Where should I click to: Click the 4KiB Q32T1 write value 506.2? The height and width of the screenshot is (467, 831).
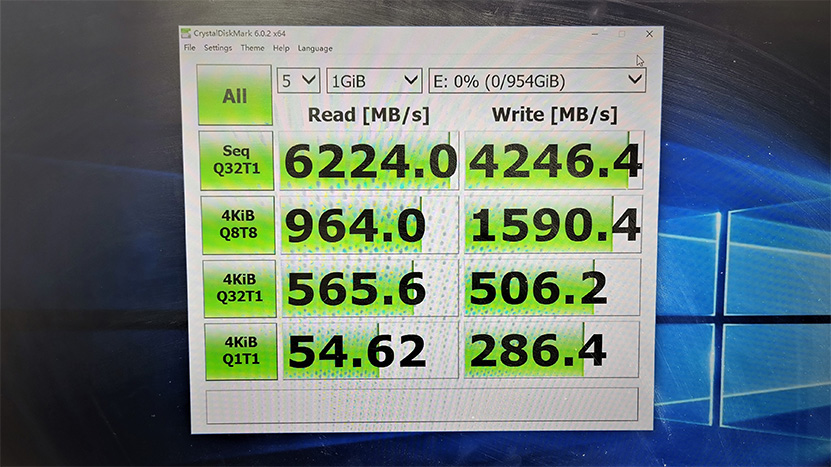pyautogui.click(x=553, y=287)
